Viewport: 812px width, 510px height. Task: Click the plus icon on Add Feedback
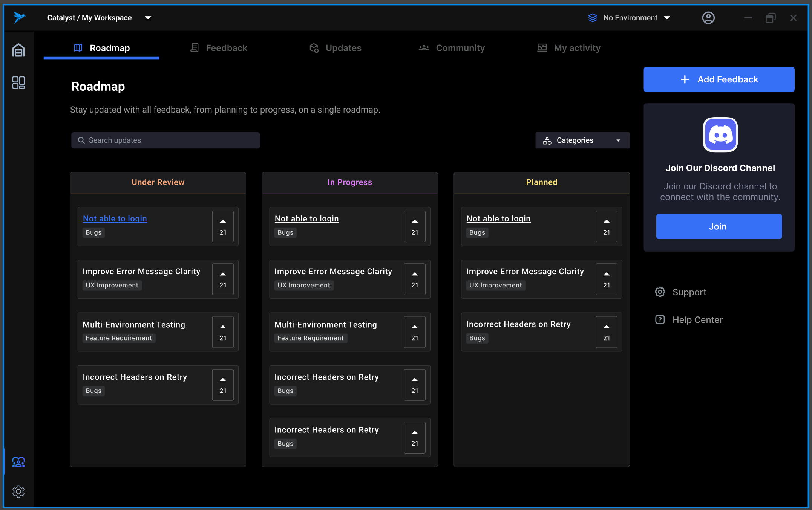pyautogui.click(x=685, y=79)
